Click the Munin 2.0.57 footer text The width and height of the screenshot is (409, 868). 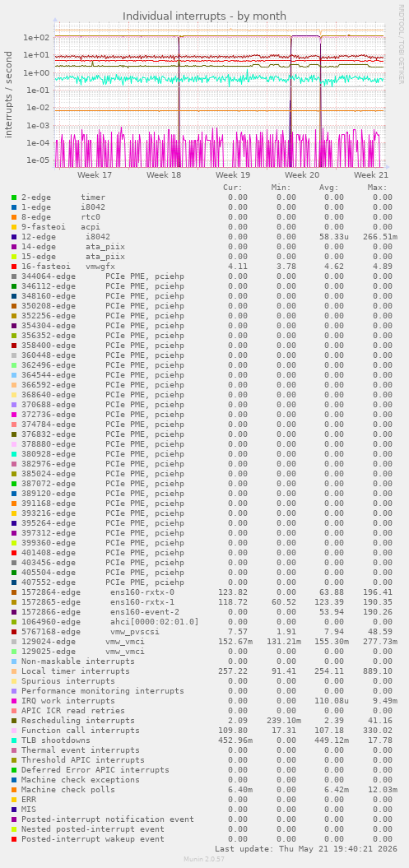(x=204, y=859)
